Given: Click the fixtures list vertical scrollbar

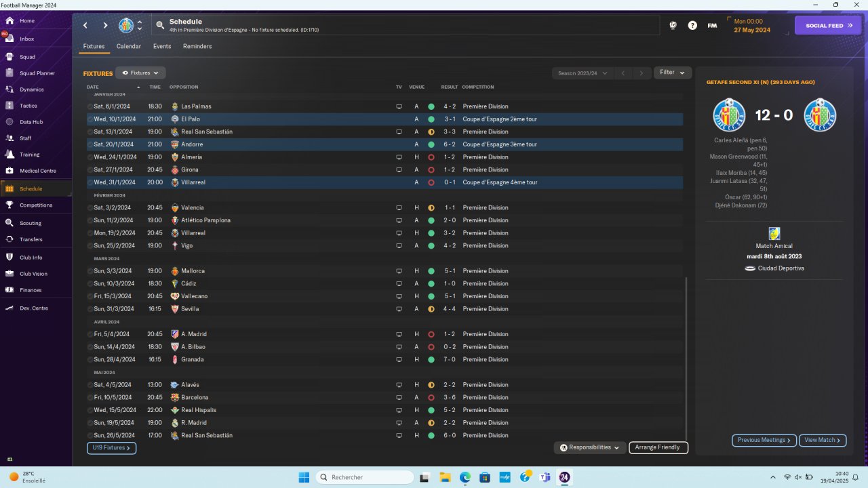Looking at the screenshot, I should [x=686, y=358].
